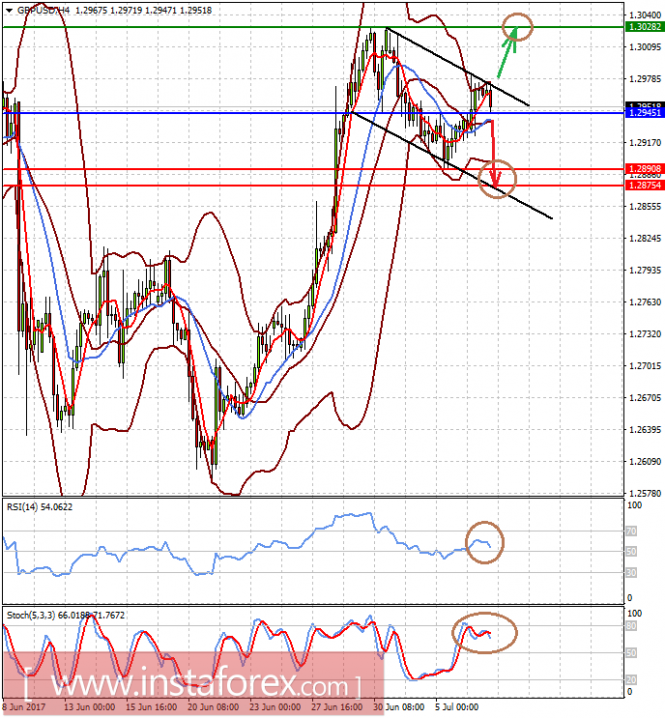Select the circle around the red arrow tip

(497, 179)
